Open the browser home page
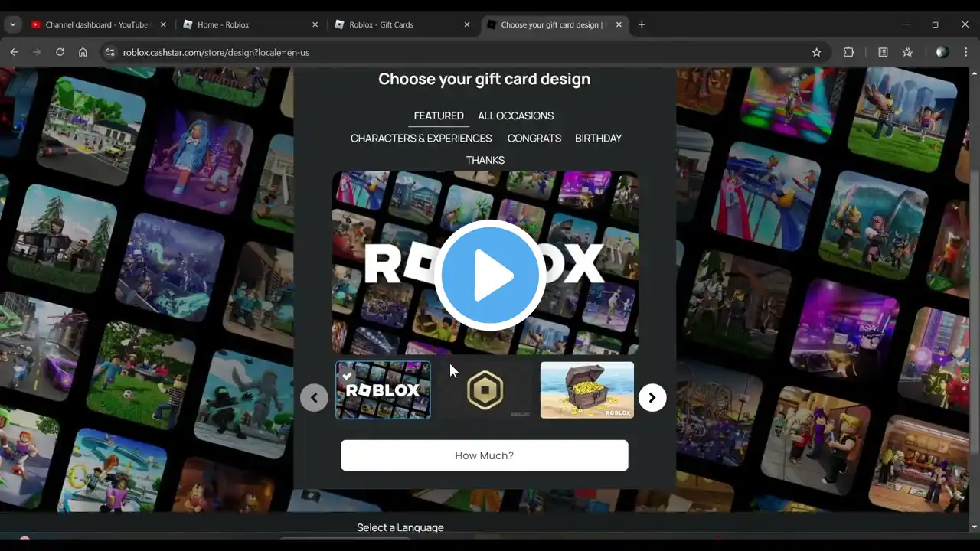 click(x=83, y=52)
